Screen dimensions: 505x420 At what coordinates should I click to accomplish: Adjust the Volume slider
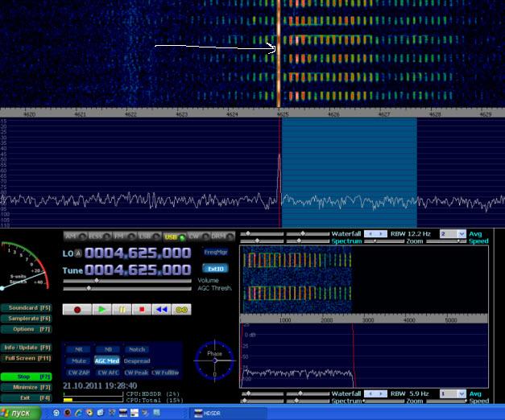click(x=127, y=281)
